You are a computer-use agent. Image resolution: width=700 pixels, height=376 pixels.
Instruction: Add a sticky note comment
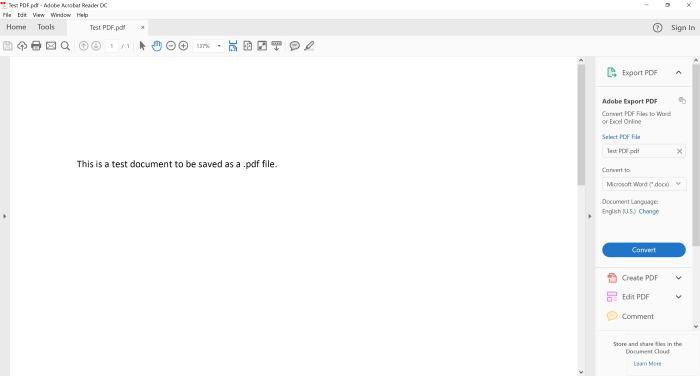click(x=295, y=46)
